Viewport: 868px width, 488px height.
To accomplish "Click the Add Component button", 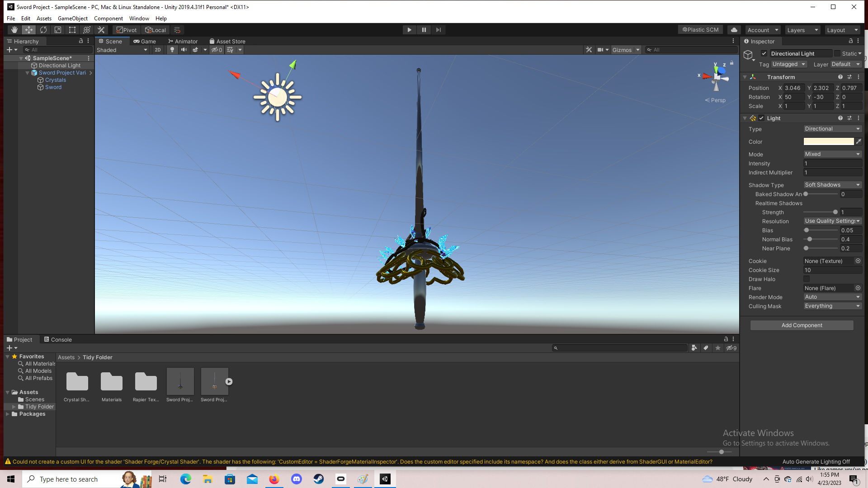I will 802,325.
